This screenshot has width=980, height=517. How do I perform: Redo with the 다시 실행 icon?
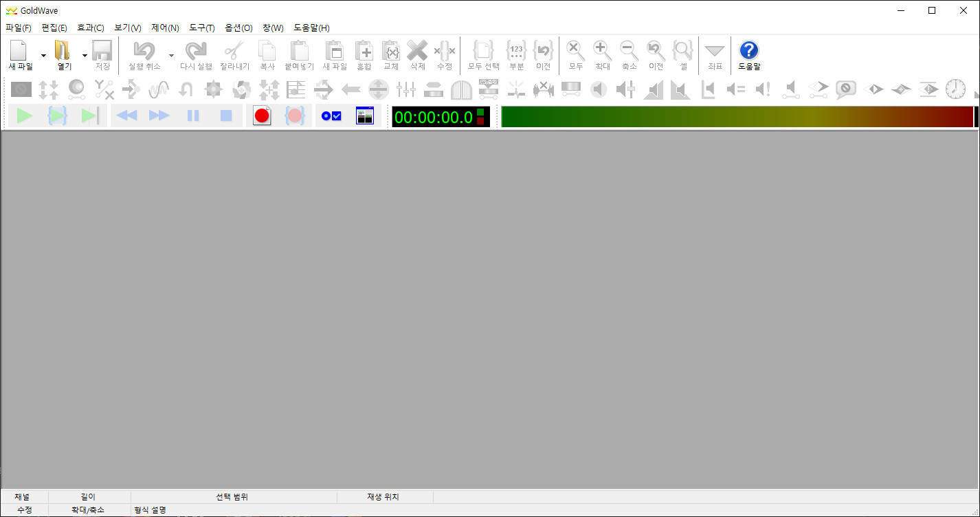pyautogui.click(x=196, y=55)
